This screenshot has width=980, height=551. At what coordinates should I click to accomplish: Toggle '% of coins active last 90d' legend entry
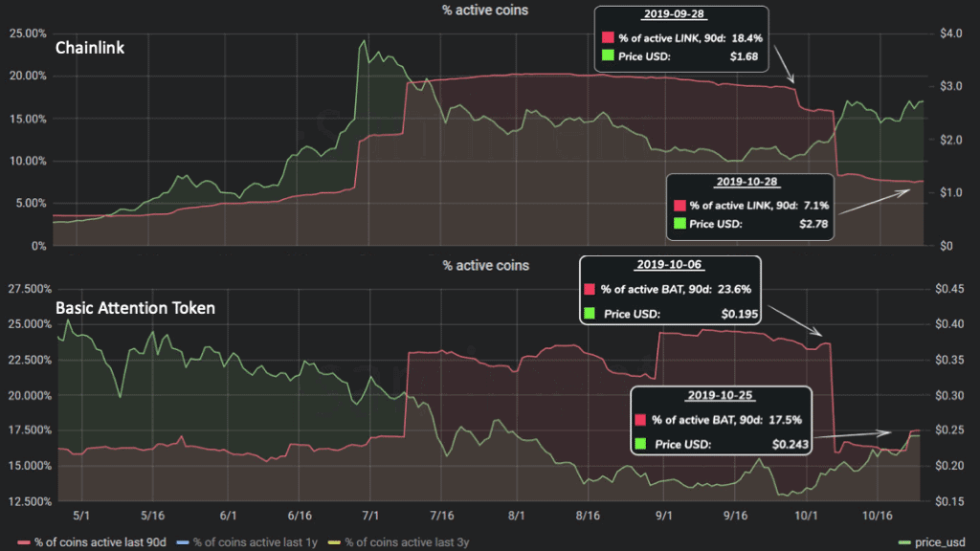click(93, 542)
